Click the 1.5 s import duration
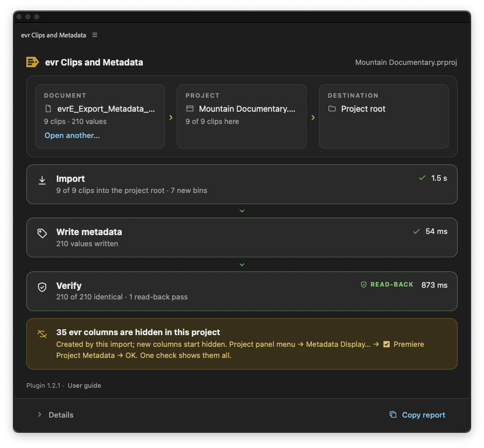Screen dimensions: 484x448 439,178
